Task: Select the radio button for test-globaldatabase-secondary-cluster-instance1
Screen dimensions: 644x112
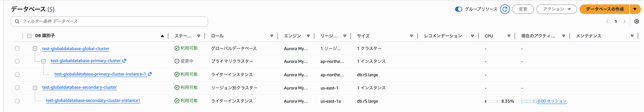Action: point(17,101)
